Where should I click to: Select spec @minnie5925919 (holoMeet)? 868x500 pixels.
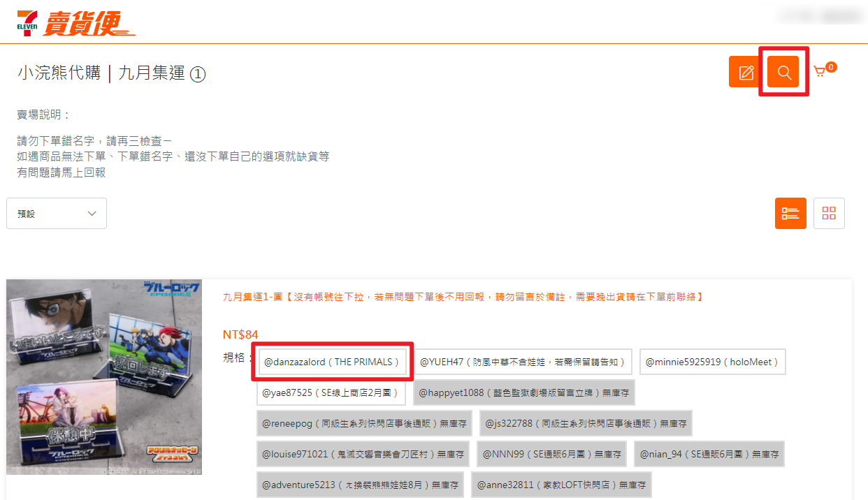pos(713,362)
